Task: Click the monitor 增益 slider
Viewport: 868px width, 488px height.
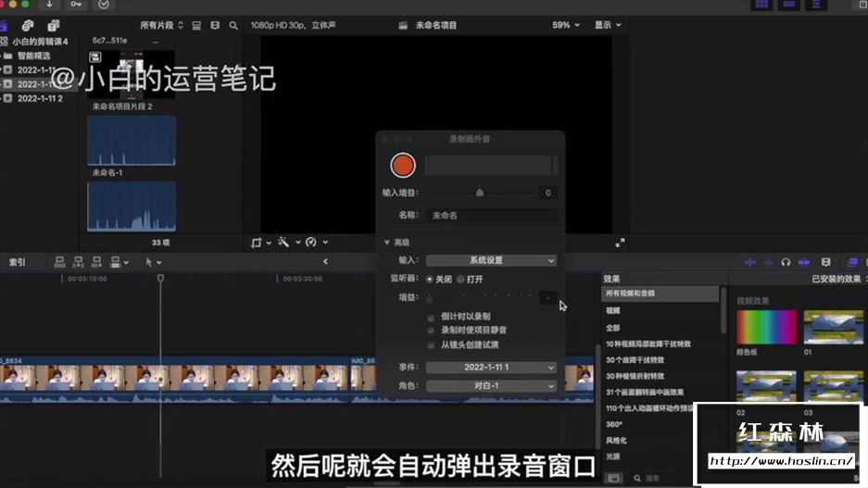Action: click(481, 297)
